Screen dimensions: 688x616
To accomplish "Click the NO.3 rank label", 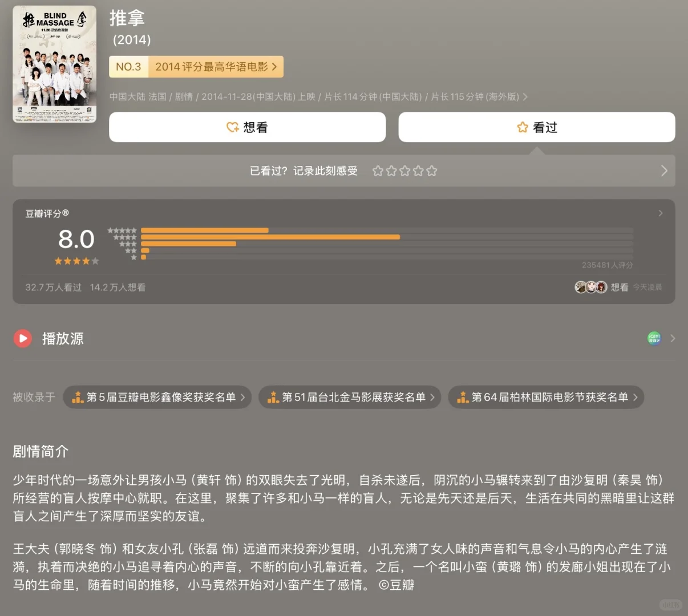I will pyautogui.click(x=128, y=67).
